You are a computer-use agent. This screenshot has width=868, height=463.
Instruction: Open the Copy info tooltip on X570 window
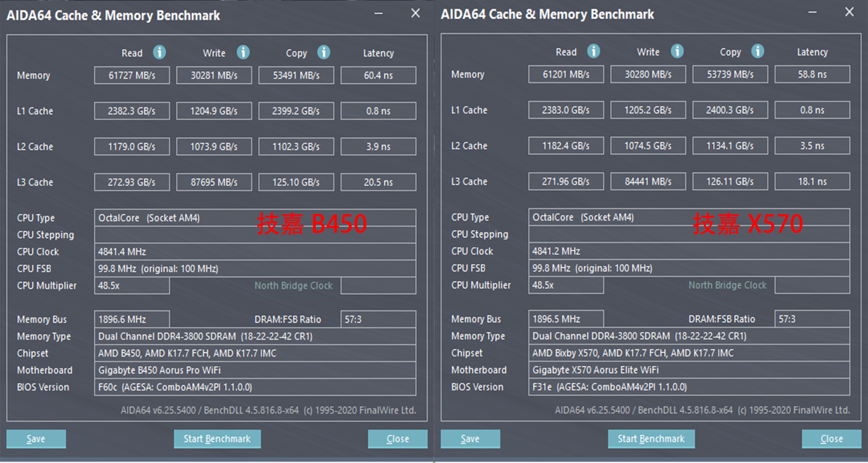[757, 51]
